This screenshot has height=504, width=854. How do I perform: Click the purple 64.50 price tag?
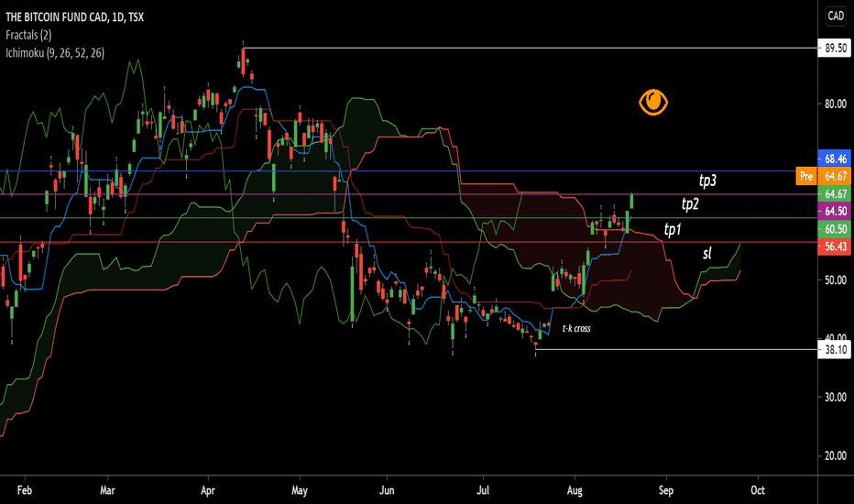tap(835, 212)
